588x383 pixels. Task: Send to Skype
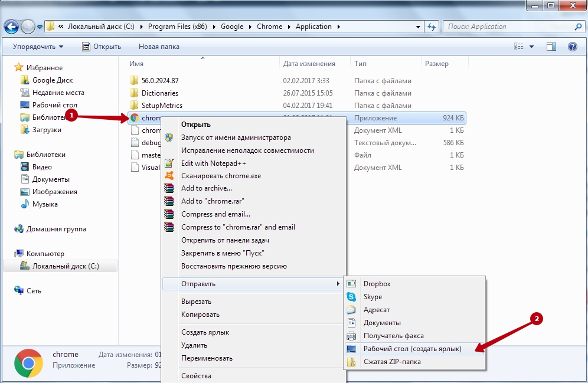pyautogui.click(x=415, y=296)
